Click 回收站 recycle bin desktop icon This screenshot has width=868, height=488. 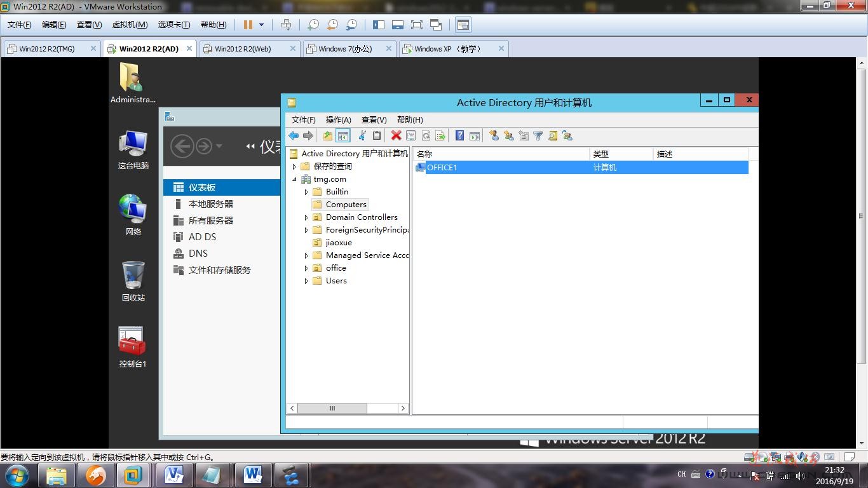(133, 281)
